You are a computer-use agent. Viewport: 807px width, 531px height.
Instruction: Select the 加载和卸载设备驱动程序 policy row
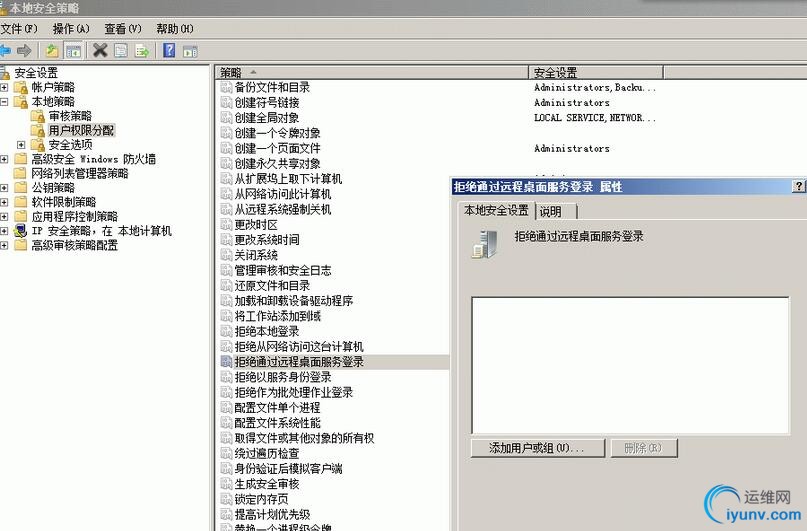[294, 300]
